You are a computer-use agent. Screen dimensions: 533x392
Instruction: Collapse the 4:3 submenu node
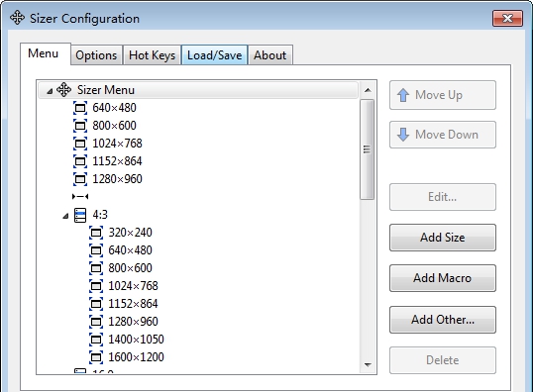click(66, 216)
